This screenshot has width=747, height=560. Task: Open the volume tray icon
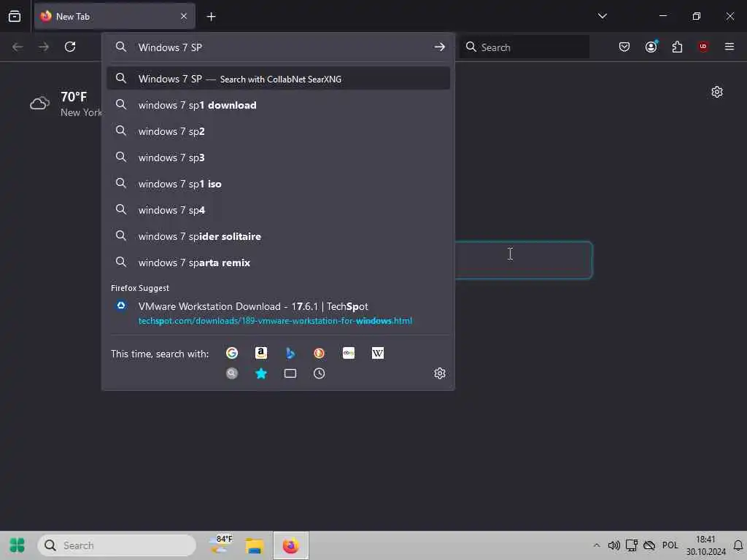pos(614,545)
